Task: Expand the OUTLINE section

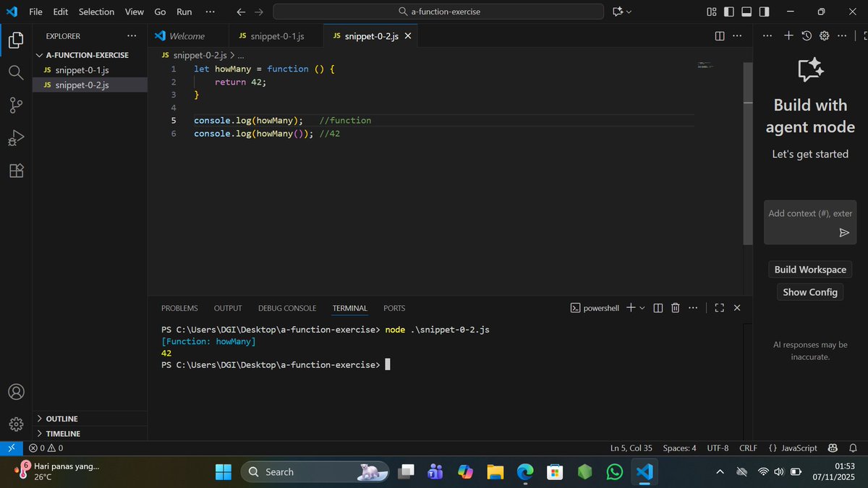Action: (61, 418)
